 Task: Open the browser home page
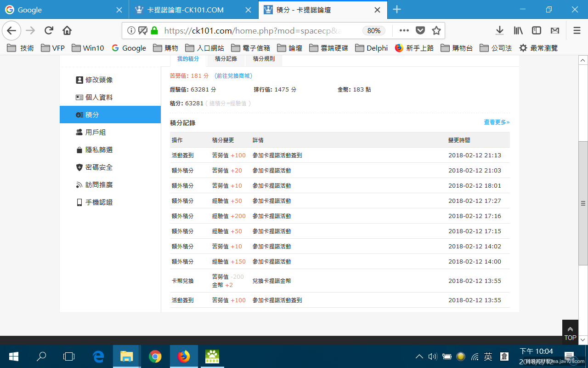[x=67, y=31]
